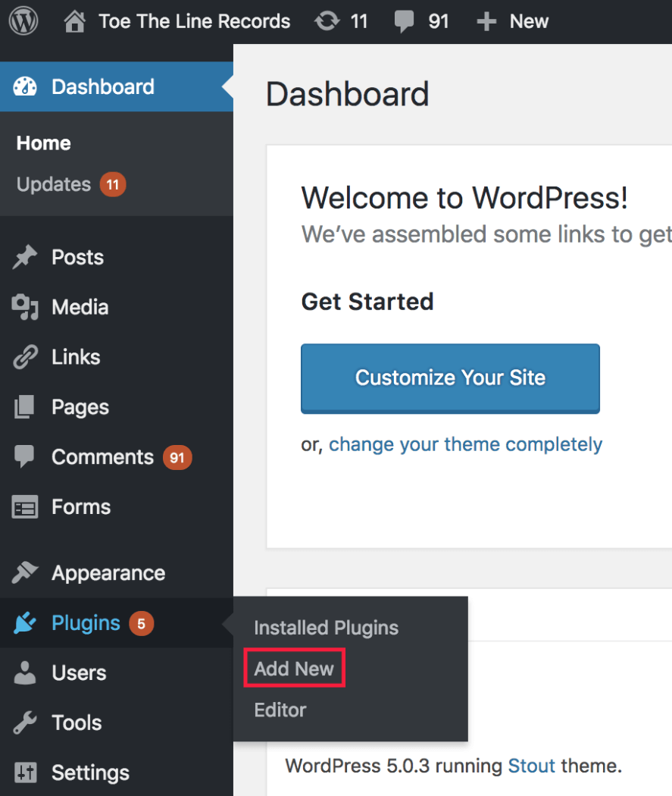Choose Editor in the Plugins submenu
Viewport: 672px width, 796px height.
click(280, 710)
